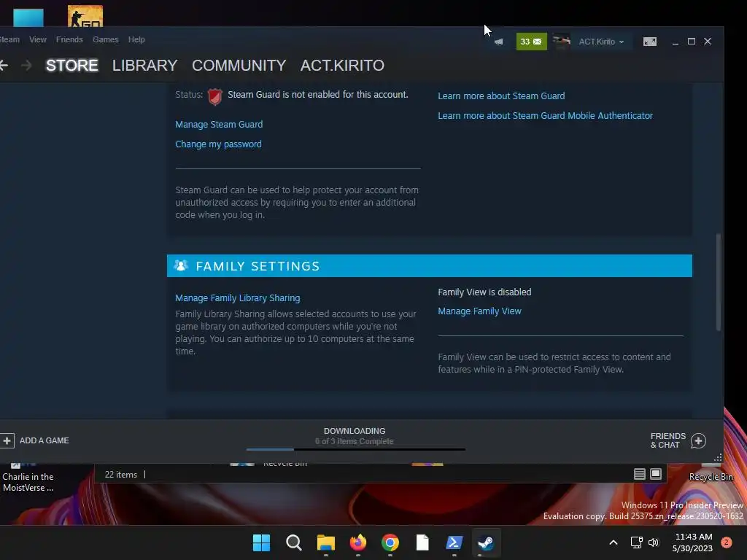Launch Firefox from taskbar

357,542
